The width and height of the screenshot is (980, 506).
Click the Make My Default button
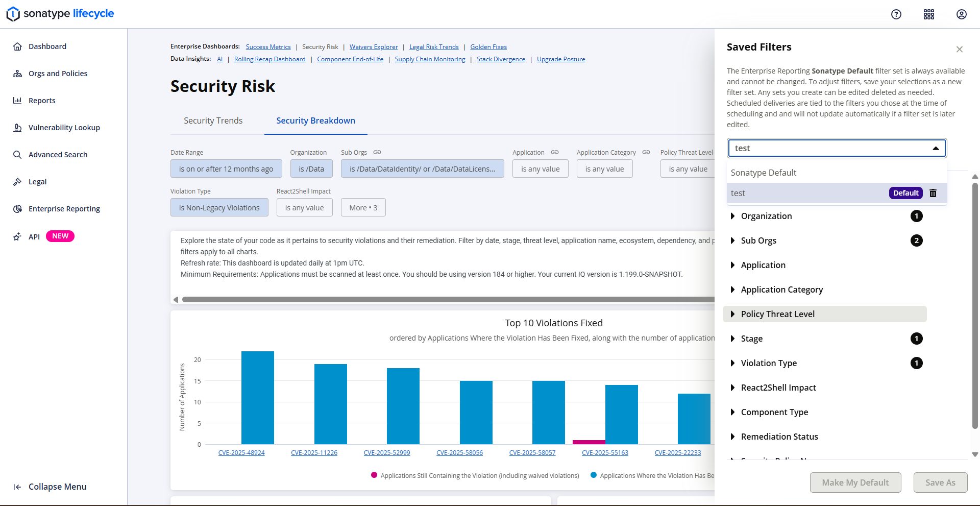click(x=855, y=483)
